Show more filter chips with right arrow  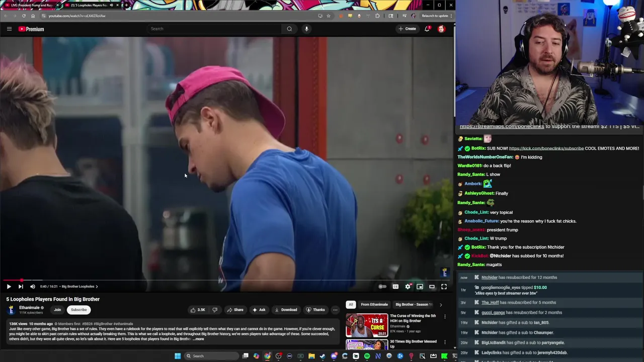click(x=441, y=304)
